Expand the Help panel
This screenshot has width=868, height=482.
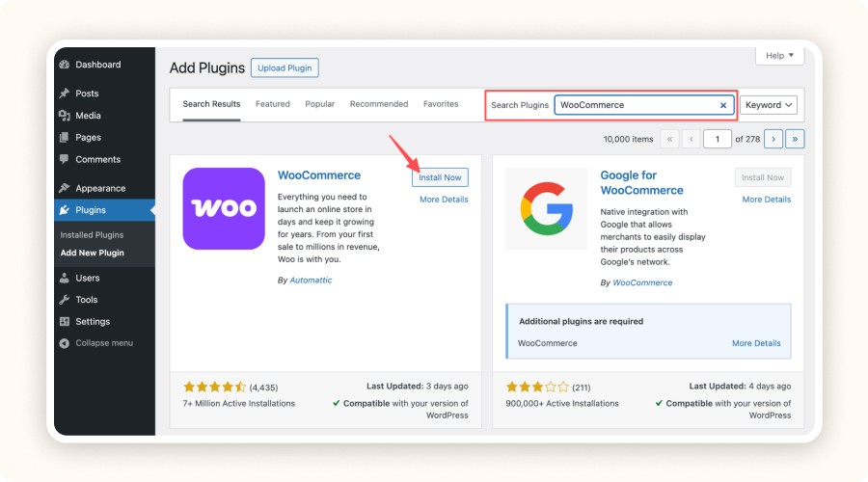click(x=779, y=55)
